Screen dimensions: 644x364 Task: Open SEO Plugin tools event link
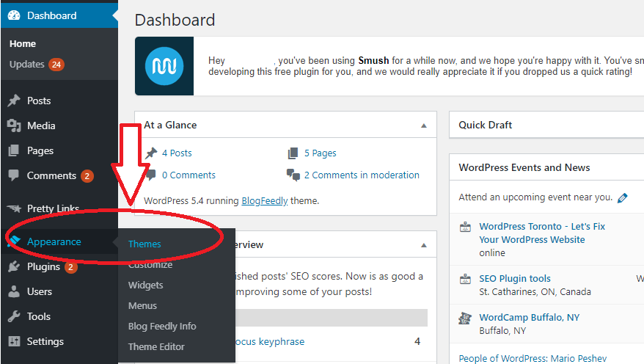coord(515,279)
